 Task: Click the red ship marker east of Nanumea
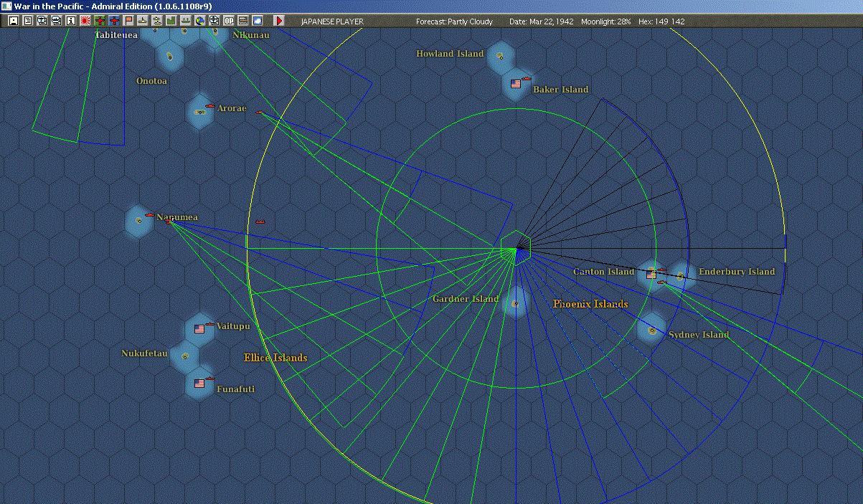tap(260, 222)
